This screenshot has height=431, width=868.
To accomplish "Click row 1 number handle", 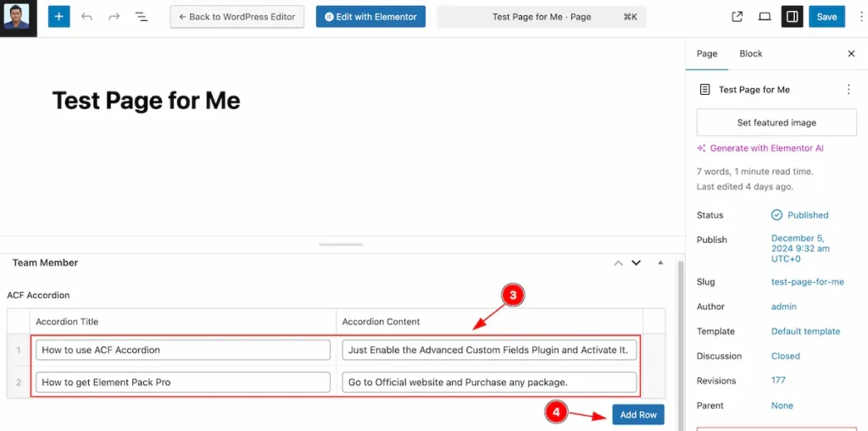I will coord(19,350).
